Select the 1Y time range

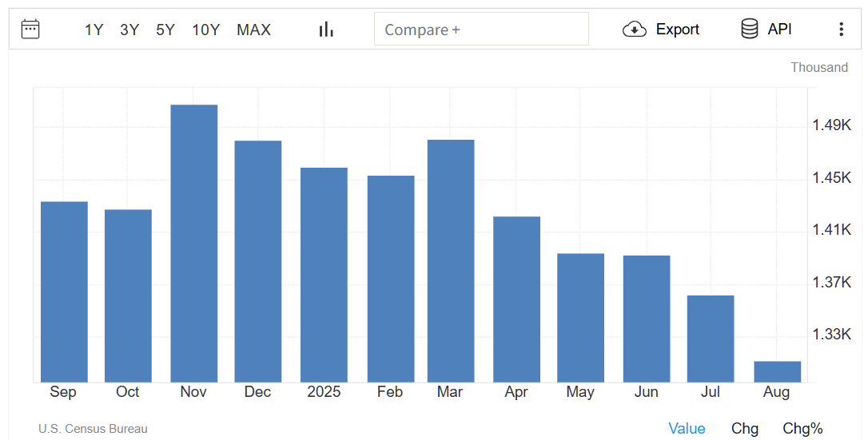tap(94, 30)
